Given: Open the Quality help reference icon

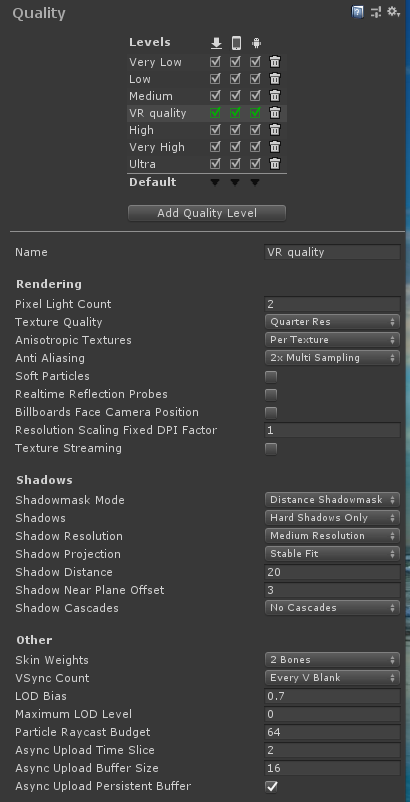Looking at the screenshot, I should 357,12.
